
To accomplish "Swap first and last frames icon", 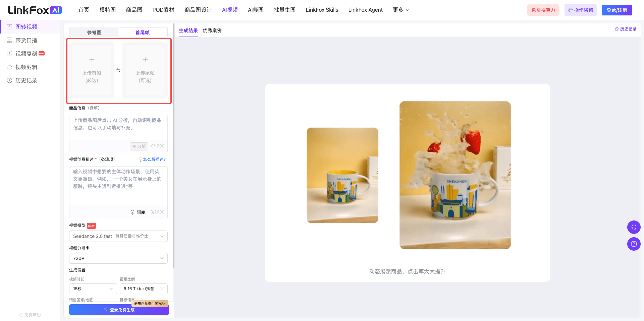I will (118, 70).
